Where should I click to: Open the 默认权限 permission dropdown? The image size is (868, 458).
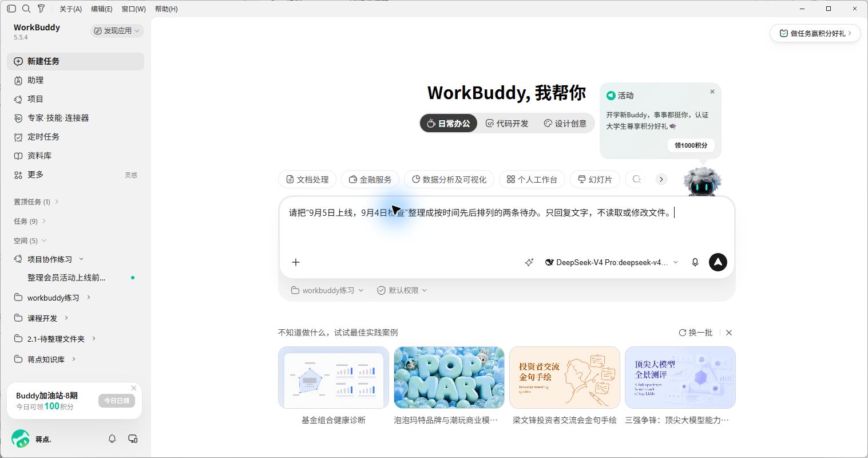(402, 290)
